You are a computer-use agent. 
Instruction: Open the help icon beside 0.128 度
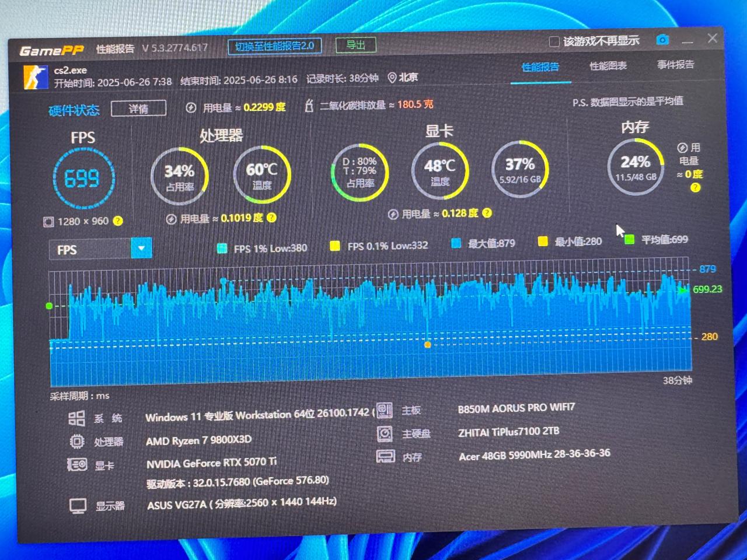click(487, 213)
